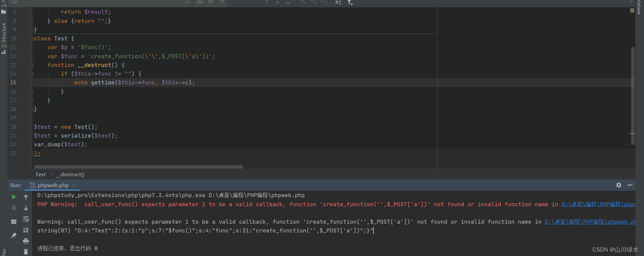Pin the Run tab with pin icon
Viewport: 644px width, 256px height.
tap(14, 235)
